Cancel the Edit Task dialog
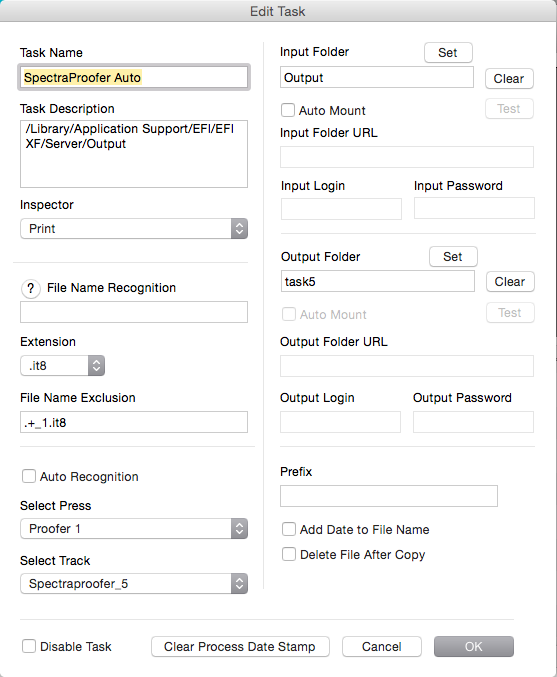The image size is (557, 677). point(382,646)
